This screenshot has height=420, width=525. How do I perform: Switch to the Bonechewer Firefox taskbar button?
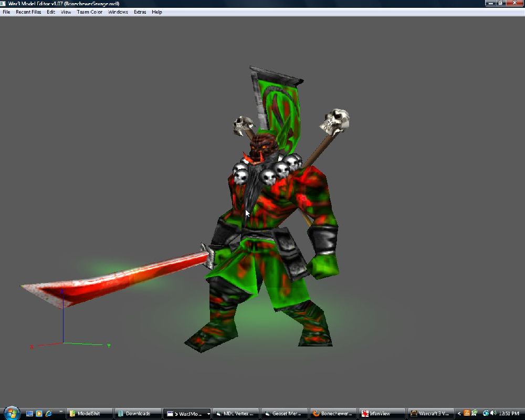pos(333,414)
